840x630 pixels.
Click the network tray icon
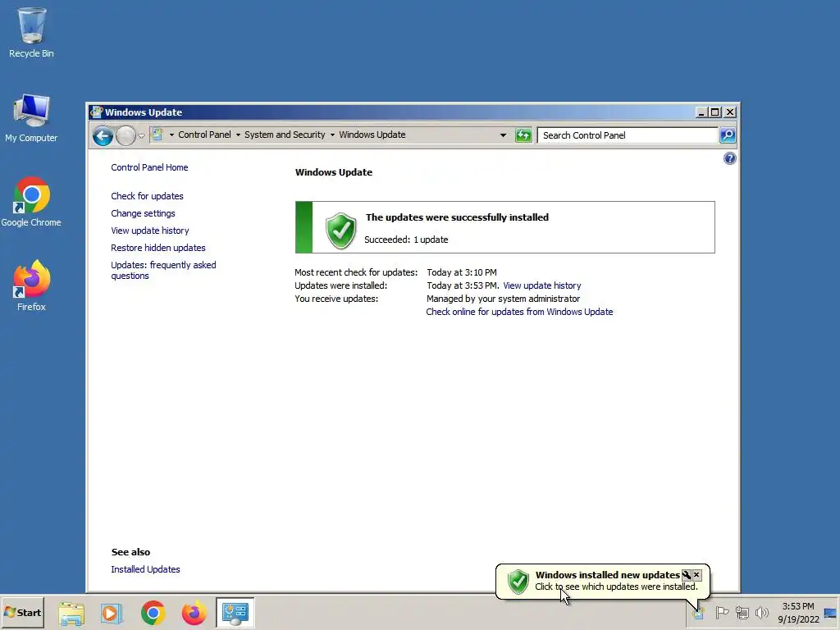(742, 612)
